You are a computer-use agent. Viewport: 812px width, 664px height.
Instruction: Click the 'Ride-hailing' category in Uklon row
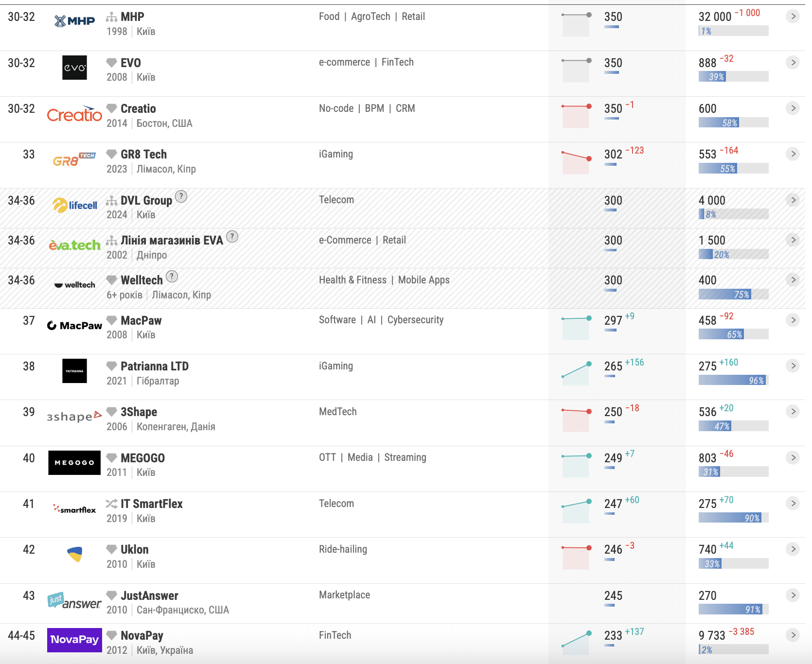tap(343, 549)
